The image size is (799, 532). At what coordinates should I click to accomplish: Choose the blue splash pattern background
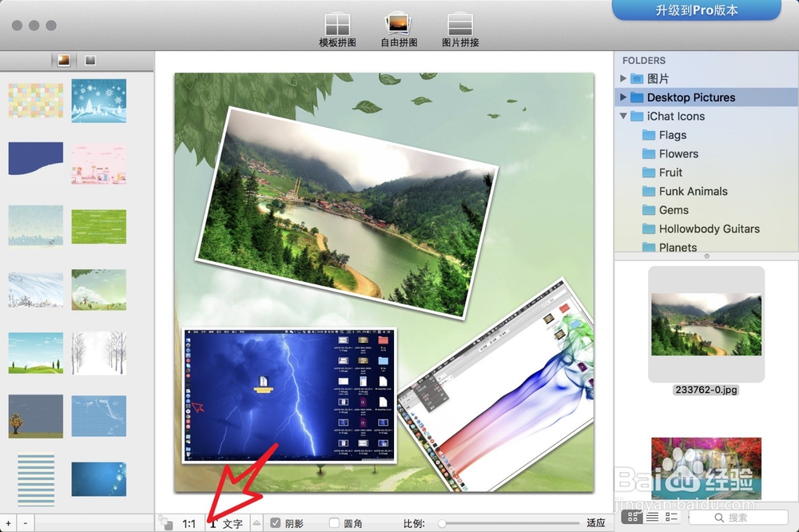[99, 416]
